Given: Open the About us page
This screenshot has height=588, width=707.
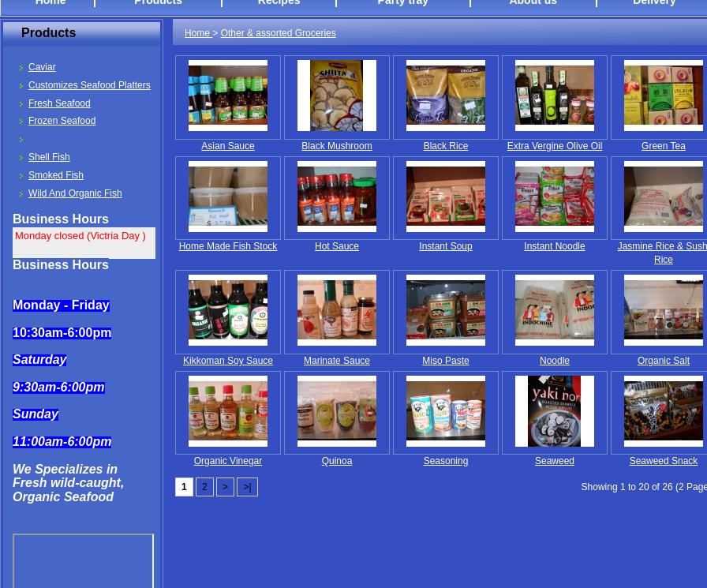Looking at the screenshot, I should click(533, 3).
